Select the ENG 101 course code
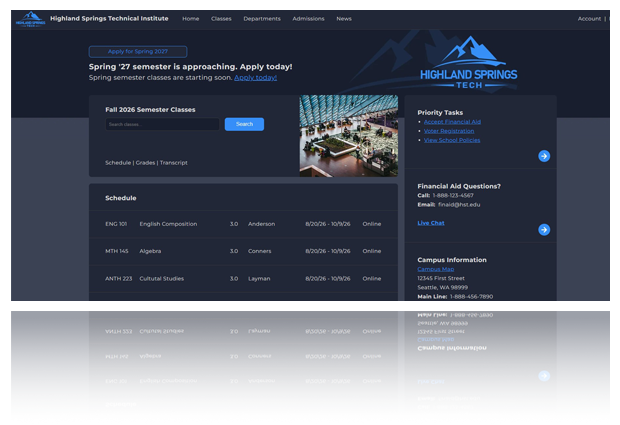Viewport: 620px width, 425px height. pos(116,224)
